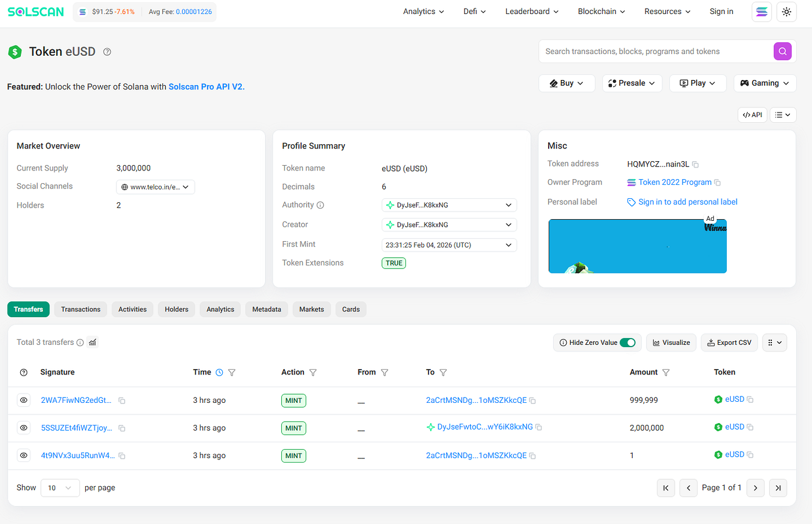Image resolution: width=812 pixels, height=524 pixels.
Task: Click the clock icon in the Time column
Action: pos(219,373)
